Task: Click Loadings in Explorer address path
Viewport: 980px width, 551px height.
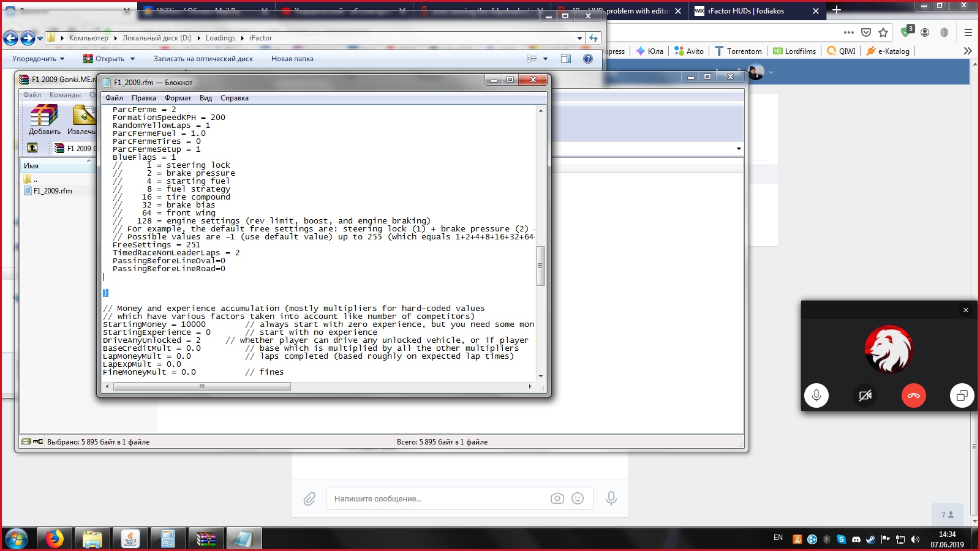Action: pyautogui.click(x=221, y=38)
